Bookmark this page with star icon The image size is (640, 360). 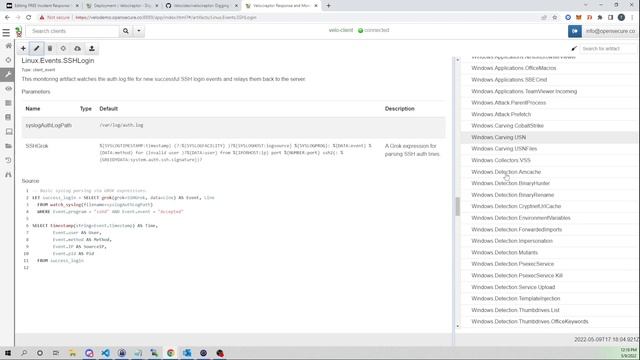click(555, 18)
